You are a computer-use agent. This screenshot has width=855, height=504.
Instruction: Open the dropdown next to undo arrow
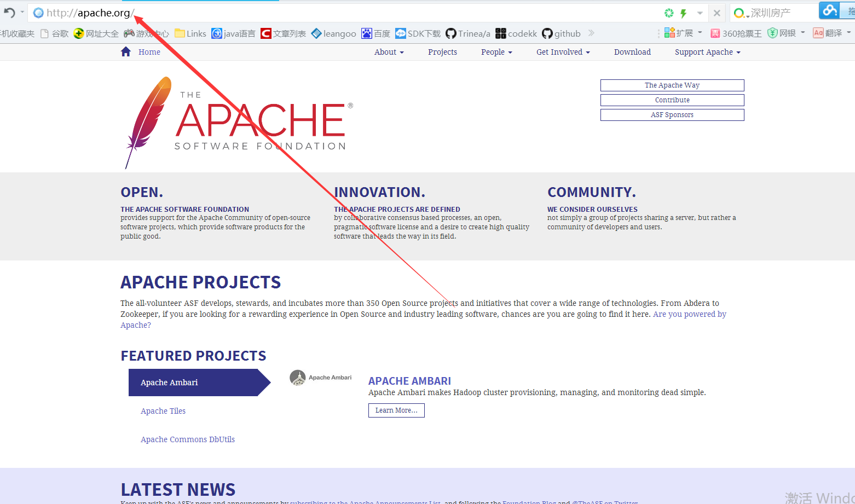coord(22,12)
